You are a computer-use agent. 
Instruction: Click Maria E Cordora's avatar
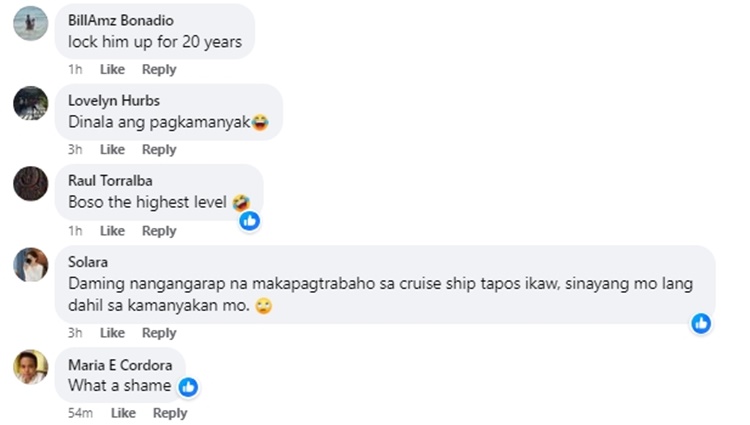(30, 367)
